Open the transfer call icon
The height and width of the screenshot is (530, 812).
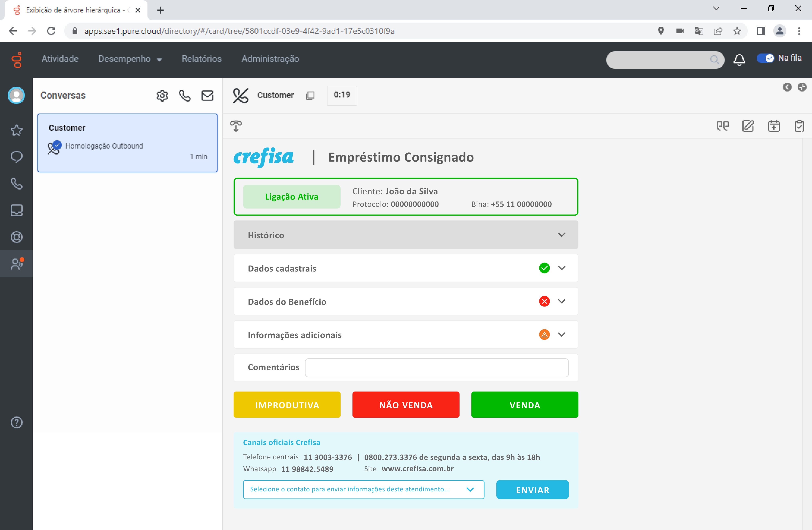236,126
